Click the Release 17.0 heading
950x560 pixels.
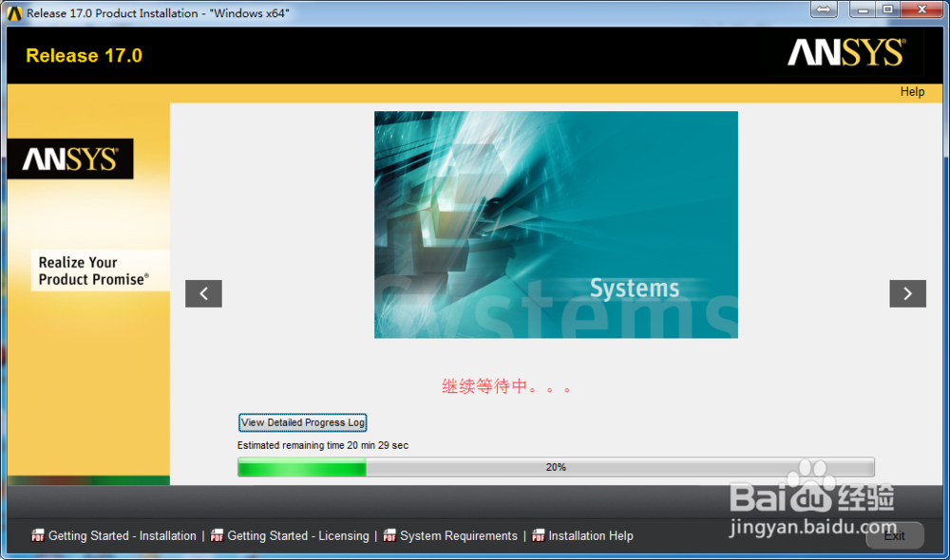pos(84,56)
